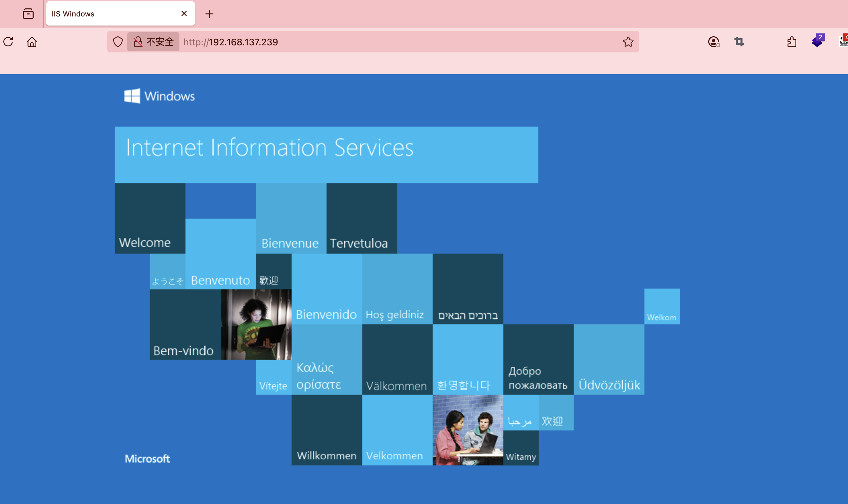Open the extensions puzzle icon
The height and width of the screenshot is (504, 848).
pyautogui.click(x=792, y=42)
